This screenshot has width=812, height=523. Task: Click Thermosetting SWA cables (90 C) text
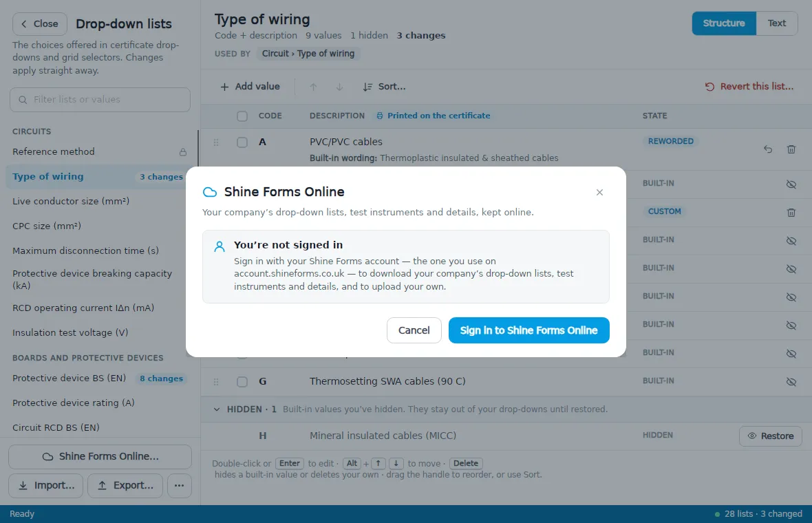tap(387, 381)
